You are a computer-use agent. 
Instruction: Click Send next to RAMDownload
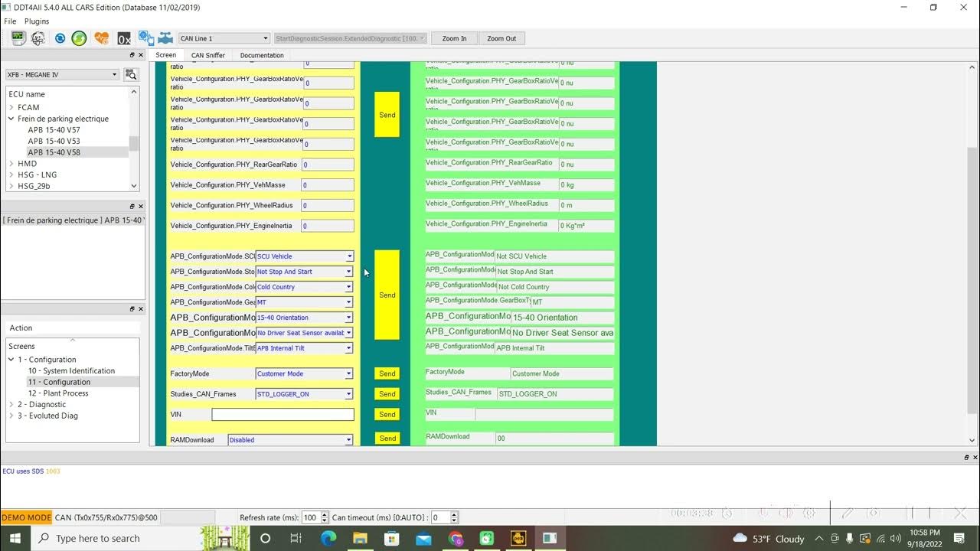(387, 439)
